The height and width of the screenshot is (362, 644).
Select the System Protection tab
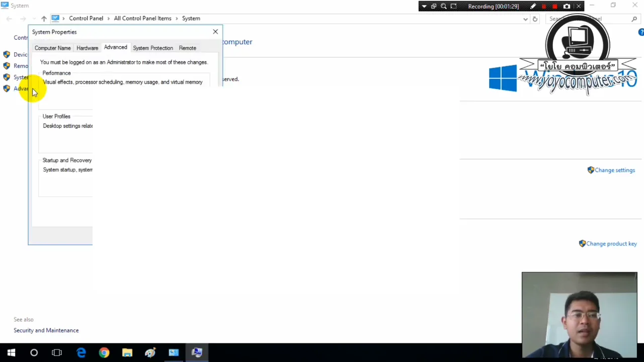[x=152, y=48]
